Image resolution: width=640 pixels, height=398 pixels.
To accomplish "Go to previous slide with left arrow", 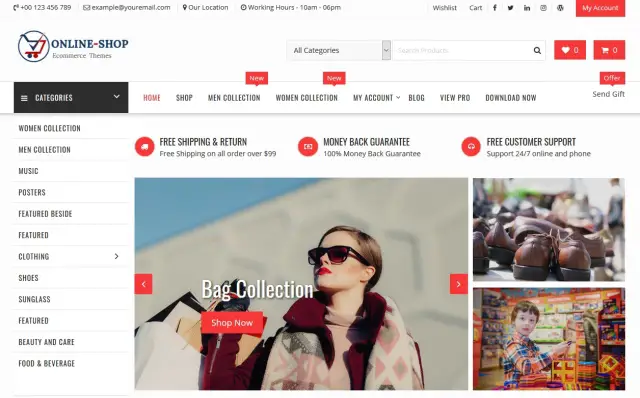I will coord(143,284).
